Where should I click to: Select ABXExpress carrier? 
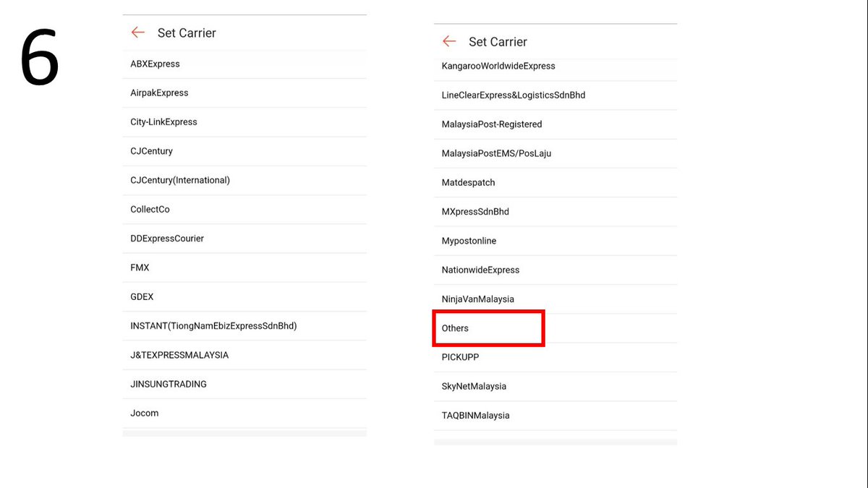click(x=244, y=64)
